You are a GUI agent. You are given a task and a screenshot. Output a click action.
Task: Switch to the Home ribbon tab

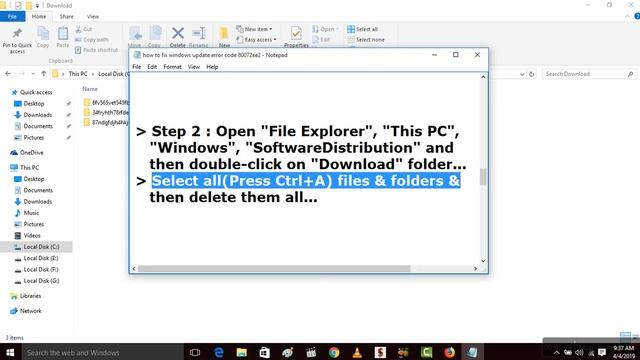(x=39, y=17)
